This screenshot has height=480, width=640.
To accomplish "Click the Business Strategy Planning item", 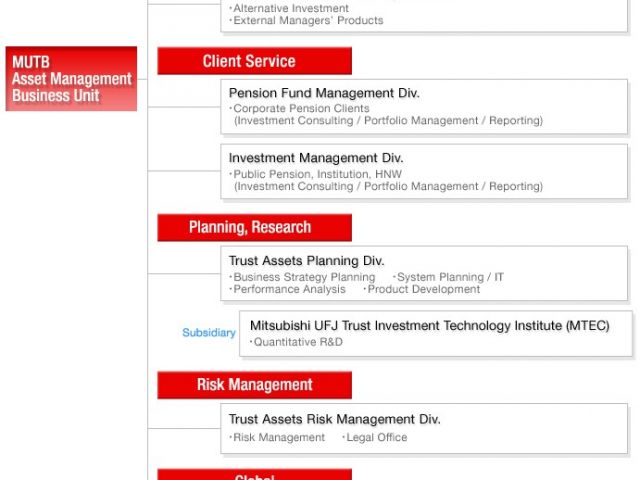I will (304, 277).
